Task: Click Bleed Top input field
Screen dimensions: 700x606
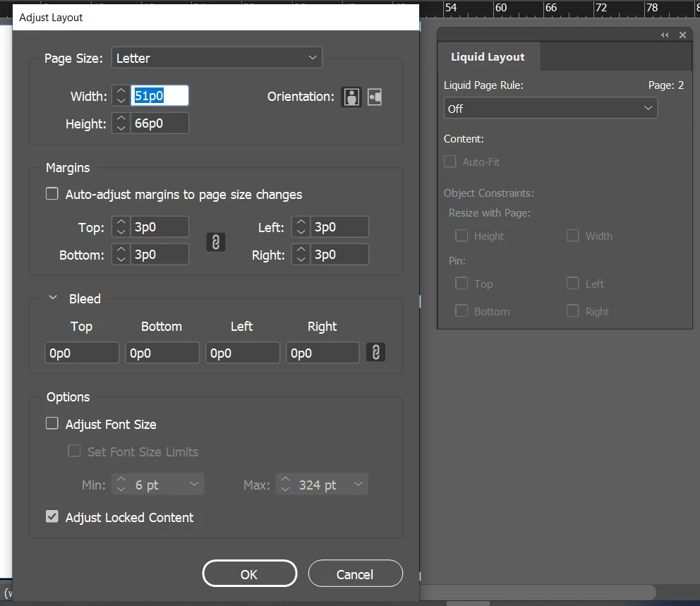Action: 82,353
